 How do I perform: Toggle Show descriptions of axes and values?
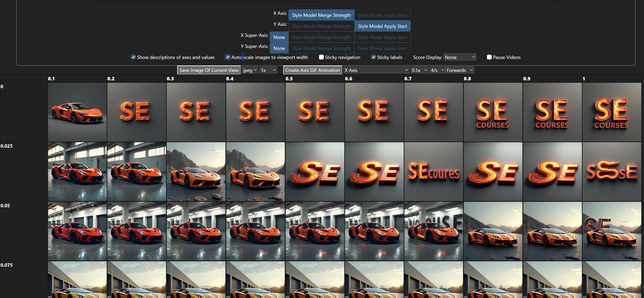tap(133, 57)
